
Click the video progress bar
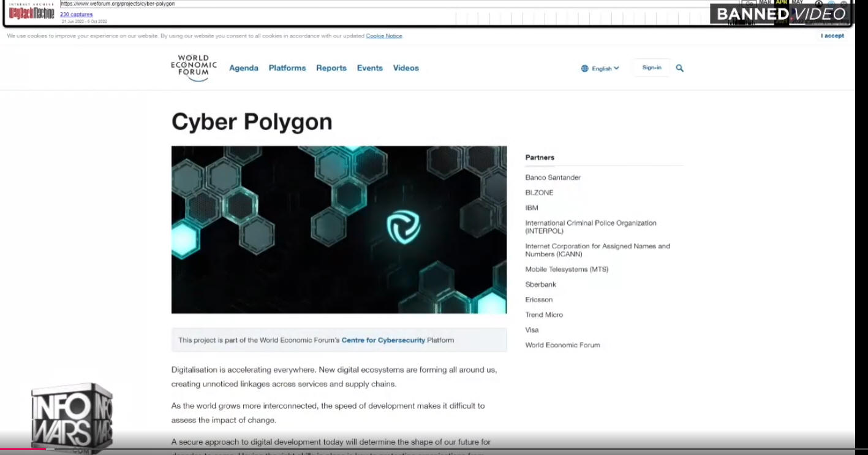point(434,449)
